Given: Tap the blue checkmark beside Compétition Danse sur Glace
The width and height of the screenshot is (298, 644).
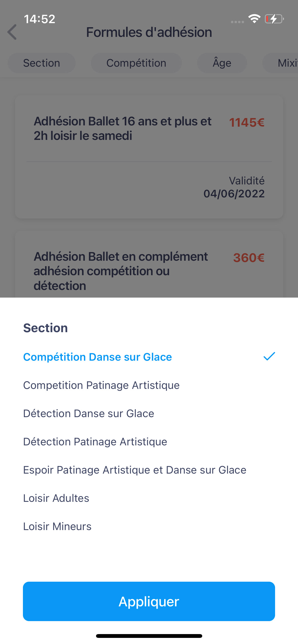Looking at the screenshot, I should point(269,357).
